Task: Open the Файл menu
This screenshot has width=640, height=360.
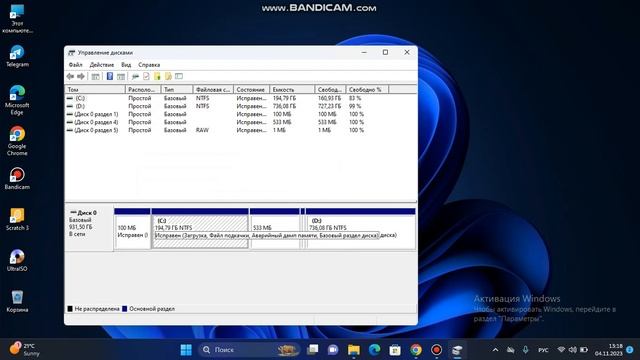Action: [75, 65]
